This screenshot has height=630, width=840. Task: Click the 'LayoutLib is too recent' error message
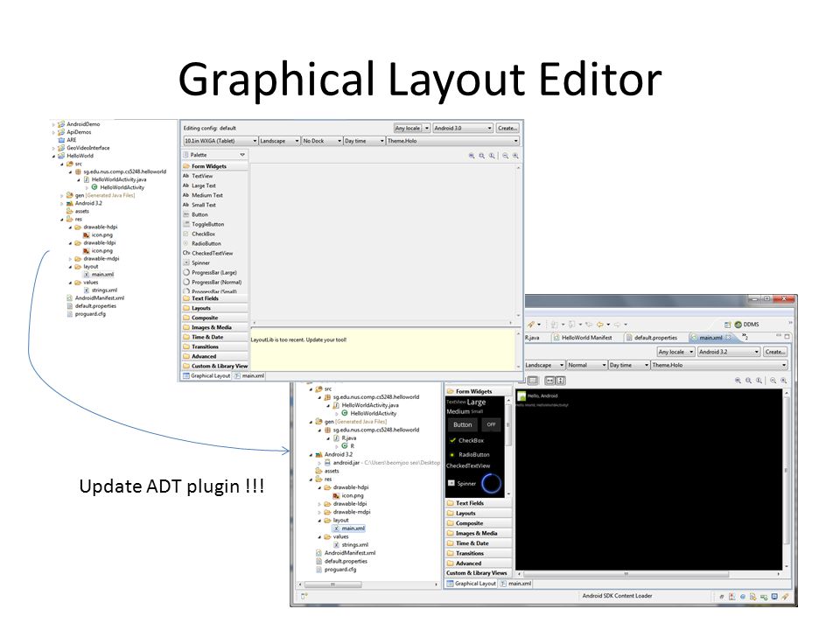pos(298,339)
